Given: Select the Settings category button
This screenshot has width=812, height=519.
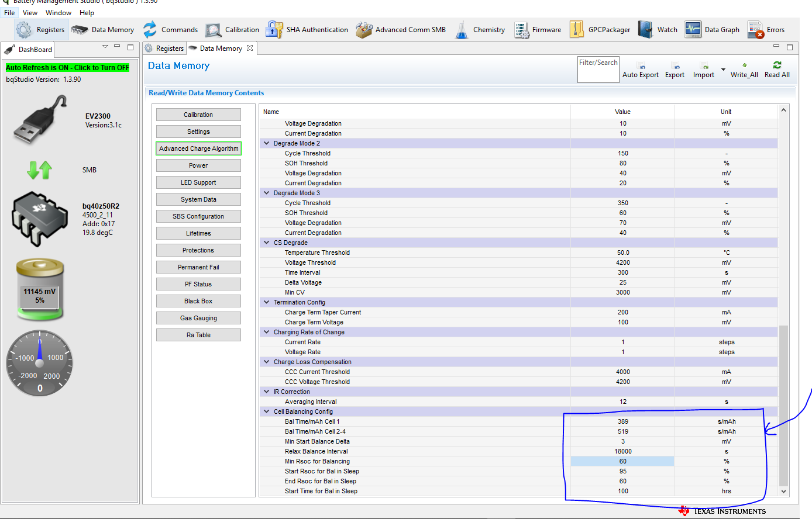Looking at the screenshot, I should 198,132.
